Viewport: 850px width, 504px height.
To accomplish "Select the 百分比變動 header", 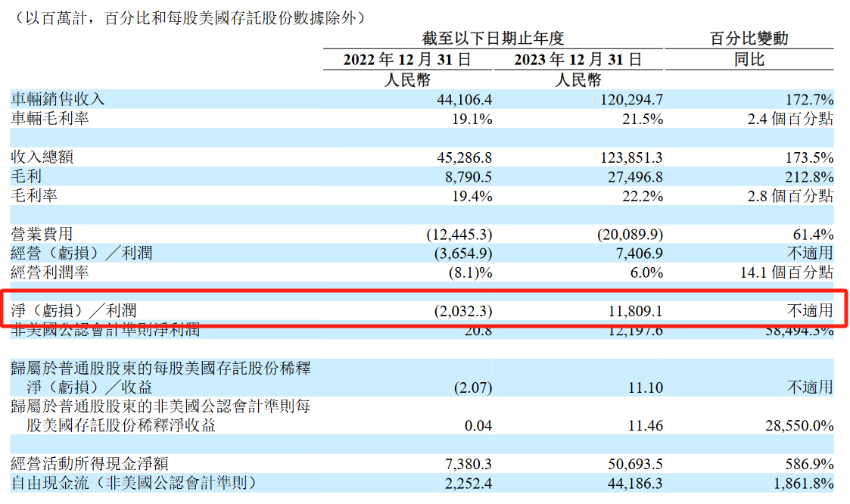I will tap(749, 39).
